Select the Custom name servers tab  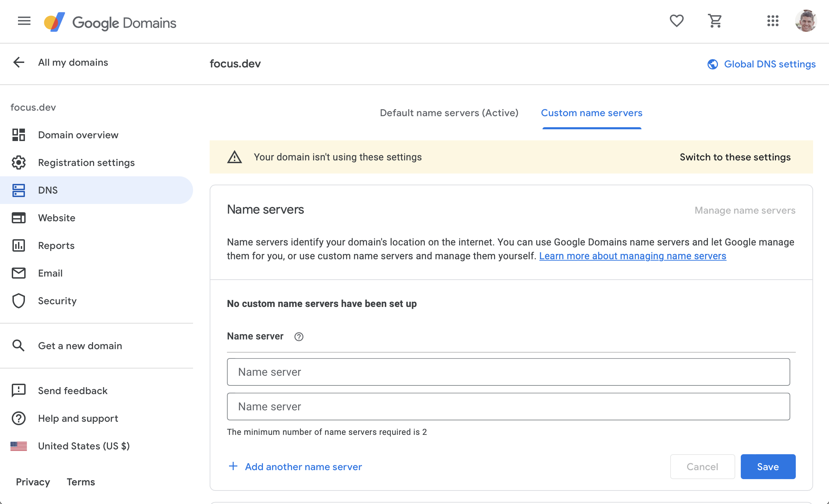point(592,113)
